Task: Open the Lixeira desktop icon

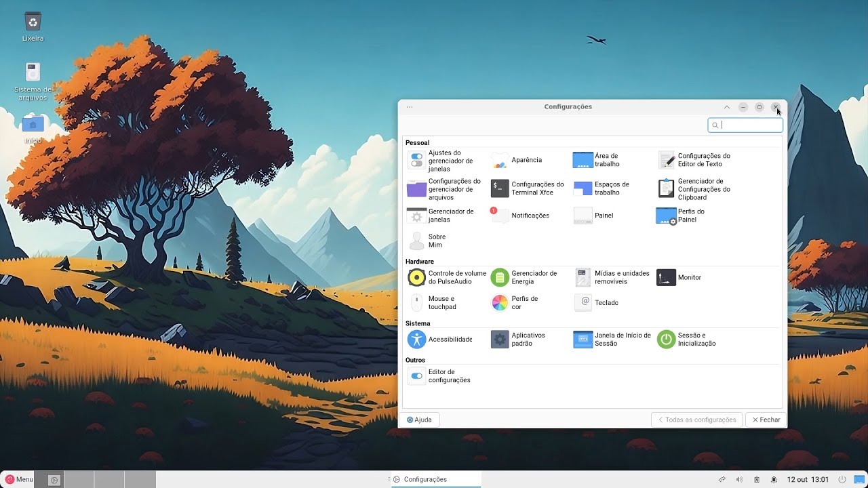Action: tap(33, 26)
